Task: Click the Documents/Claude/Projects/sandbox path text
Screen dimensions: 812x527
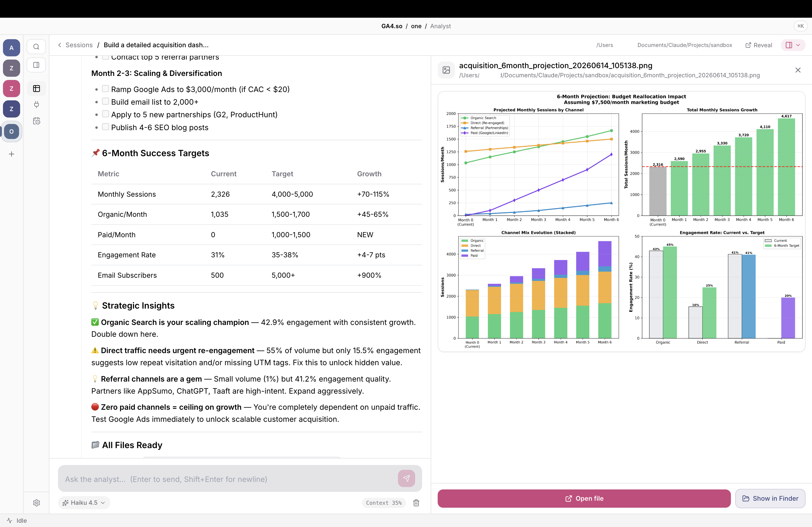Action: (x=685, y=45)
